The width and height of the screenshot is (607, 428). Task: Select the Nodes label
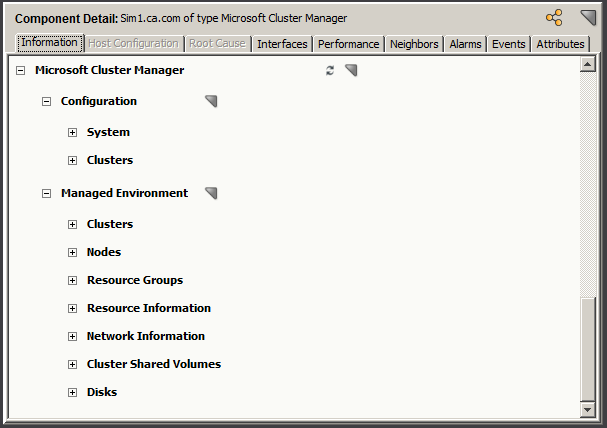point(104,252)
